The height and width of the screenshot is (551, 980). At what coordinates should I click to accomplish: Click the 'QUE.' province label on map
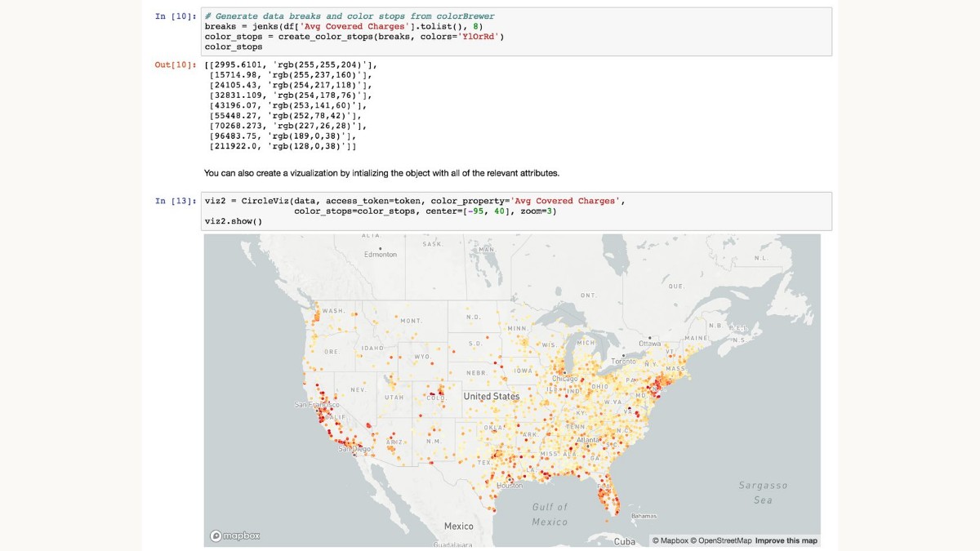[x=675, y=287]
